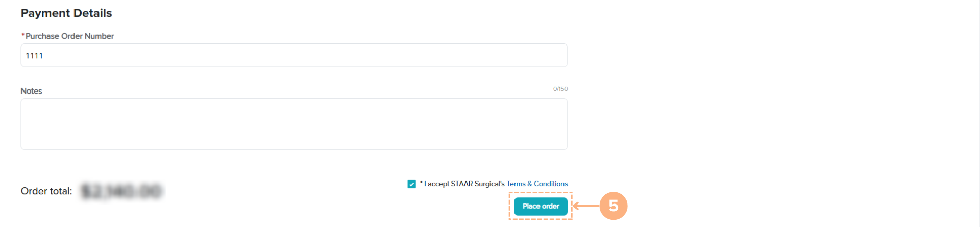Open the word Terms in the link
Viewport: 980px width, 227px height.
pos(516,184)
